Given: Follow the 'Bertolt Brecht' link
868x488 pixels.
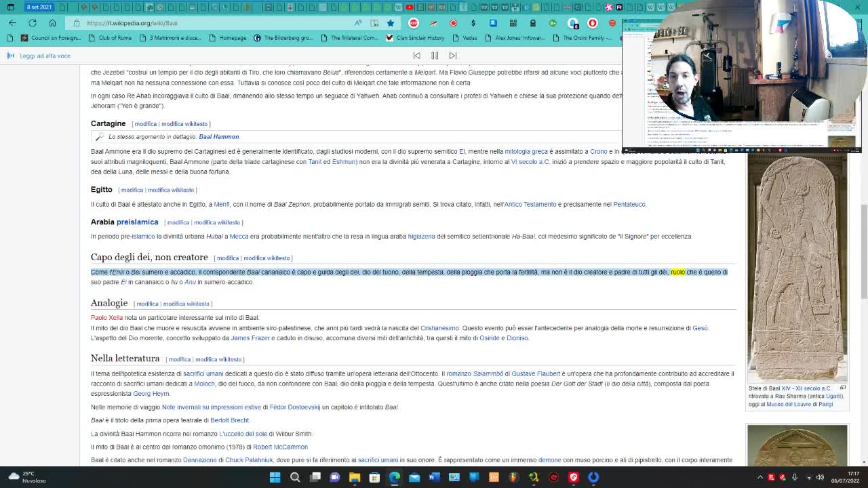Looking at the screenshot, I should [x=230, y=420].
